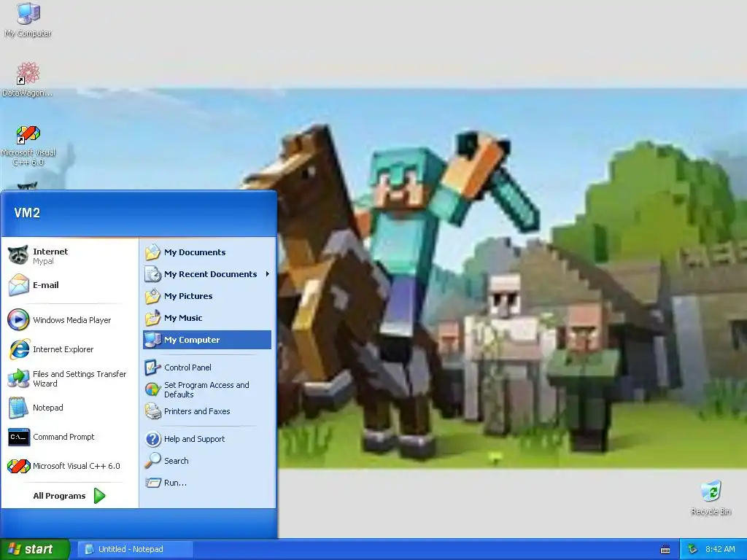Click the 8:42 AM clock
The height and width of the screenshot is (560, 747).
720,549
